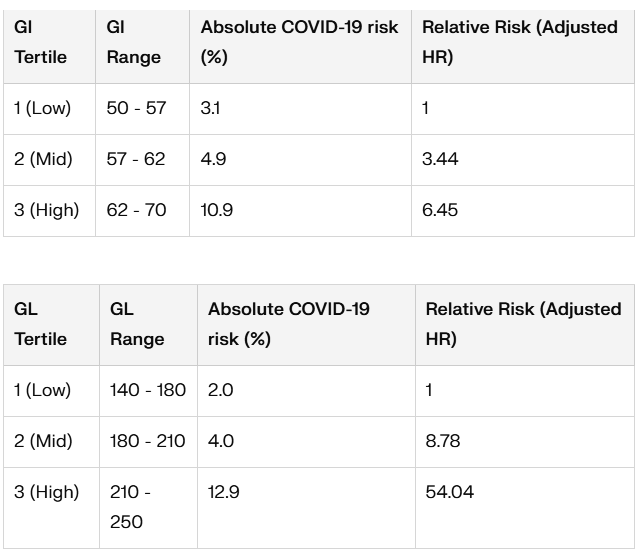Click the GI Tertile column header

click(x=41, y=42)
